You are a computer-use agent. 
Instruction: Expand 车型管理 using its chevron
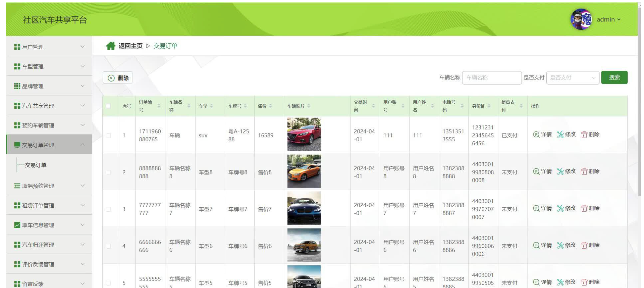tap(82, 66)
